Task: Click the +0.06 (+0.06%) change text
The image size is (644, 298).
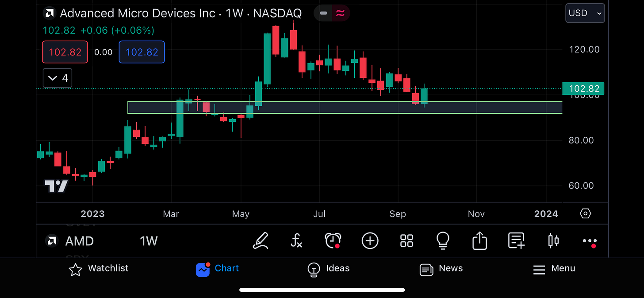Action: coord(117,31)
